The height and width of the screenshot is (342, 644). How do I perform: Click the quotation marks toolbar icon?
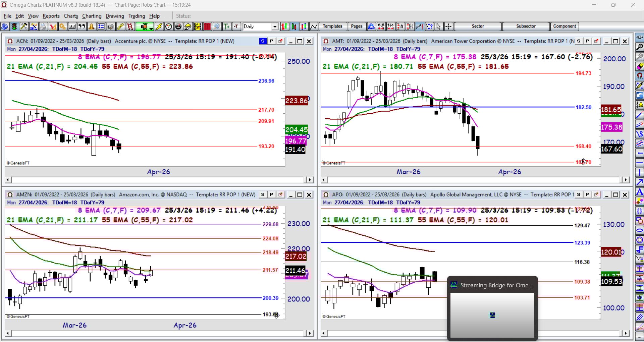point(82,26)
